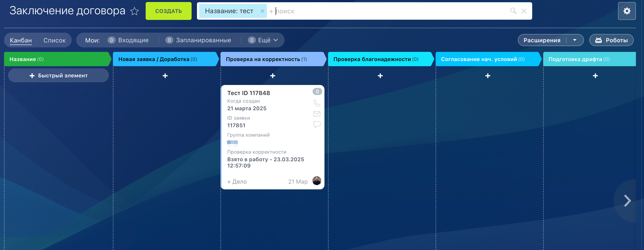Click the search magnifier icon
Viewport: 644px width, 250px height.
513,11
